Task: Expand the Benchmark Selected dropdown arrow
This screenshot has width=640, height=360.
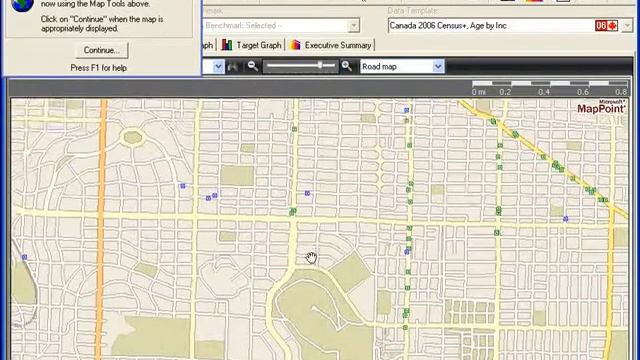Action: point(353,26)
